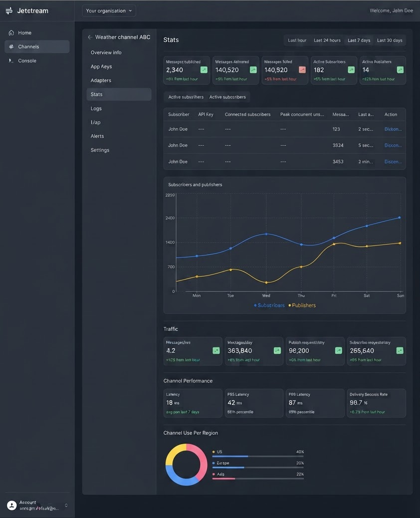This screenshot has height=518, width=420.
Task: Click red trend icon on the 140,920 card
Action: (x=302, y=70)
